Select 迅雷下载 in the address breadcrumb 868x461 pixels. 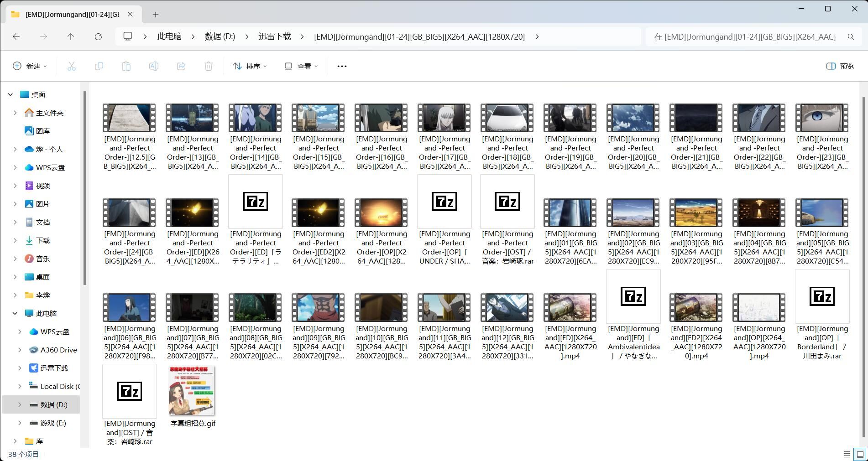274,36
